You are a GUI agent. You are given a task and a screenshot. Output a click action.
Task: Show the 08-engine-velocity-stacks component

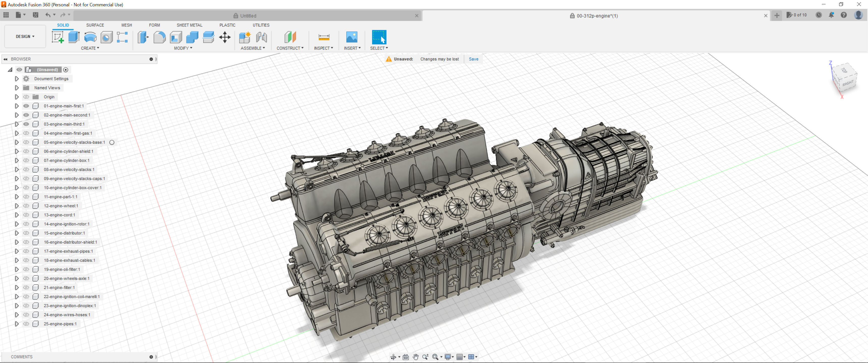pos(26,169)
